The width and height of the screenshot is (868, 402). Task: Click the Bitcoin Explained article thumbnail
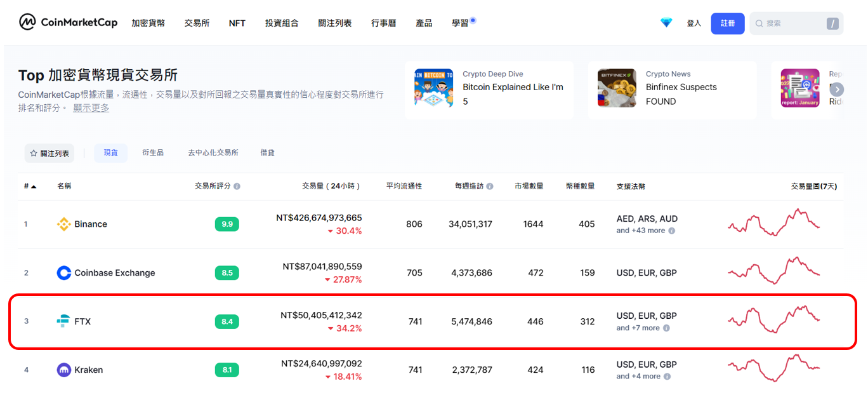pyautogui.click(x=434, y=88)
